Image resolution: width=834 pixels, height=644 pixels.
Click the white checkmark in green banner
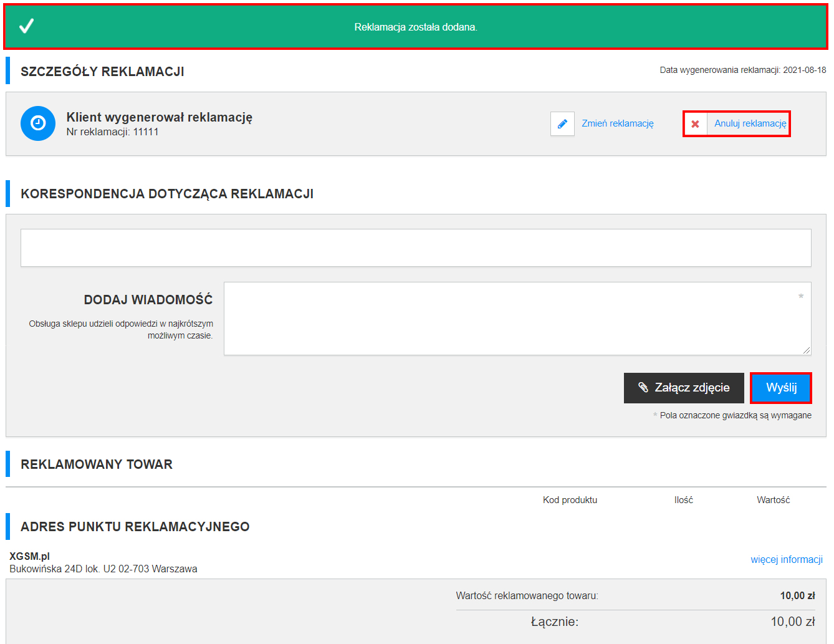(26, 26)
